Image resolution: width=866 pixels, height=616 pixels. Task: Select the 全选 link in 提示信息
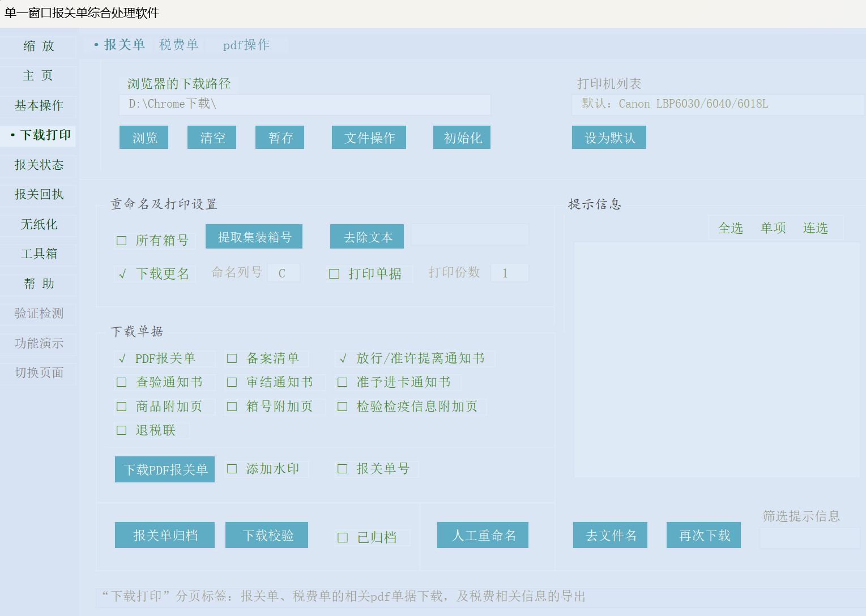730,228
